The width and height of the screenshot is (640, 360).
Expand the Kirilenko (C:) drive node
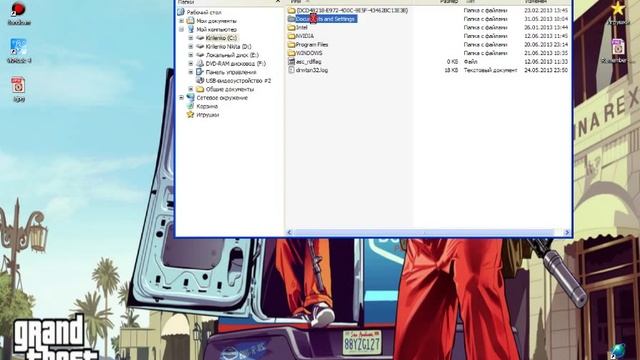(x=191, y=38)
